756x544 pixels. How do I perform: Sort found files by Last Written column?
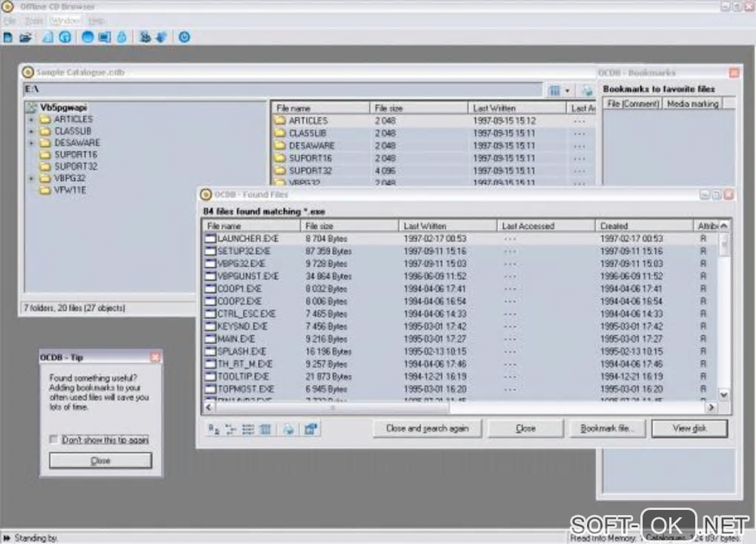click(x=447, y=226)
